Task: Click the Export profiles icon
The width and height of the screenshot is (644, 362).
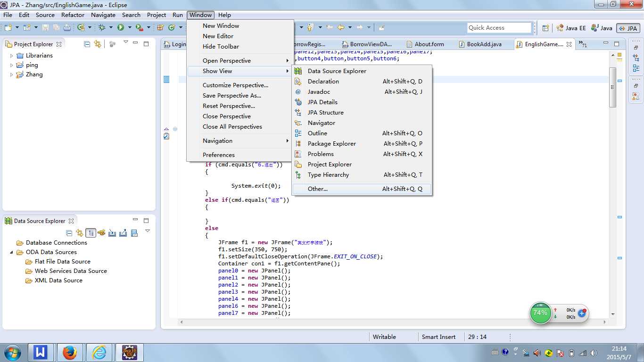Action: pos(123,233)
